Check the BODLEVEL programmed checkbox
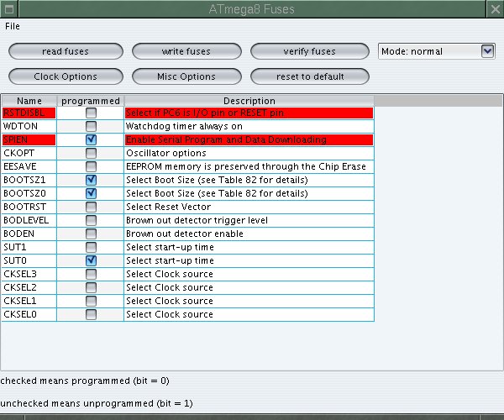Viewport: 504px width, 420px height. coord(91,220)
